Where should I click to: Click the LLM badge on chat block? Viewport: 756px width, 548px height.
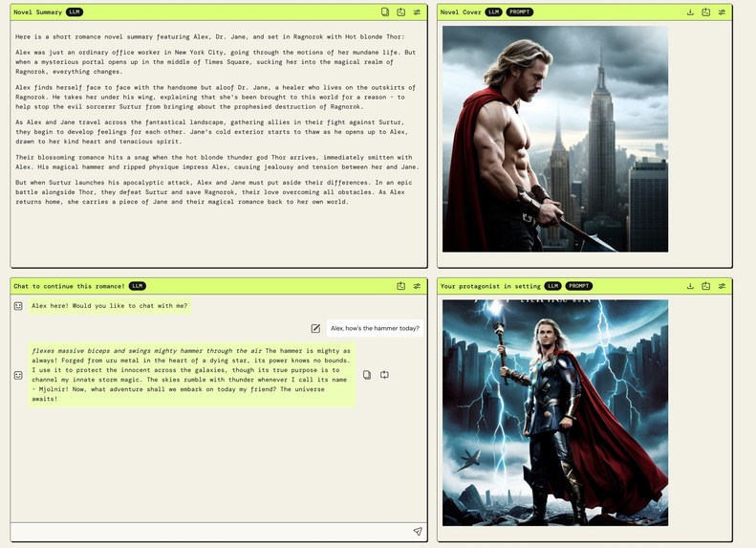click(x=138, y=286)
